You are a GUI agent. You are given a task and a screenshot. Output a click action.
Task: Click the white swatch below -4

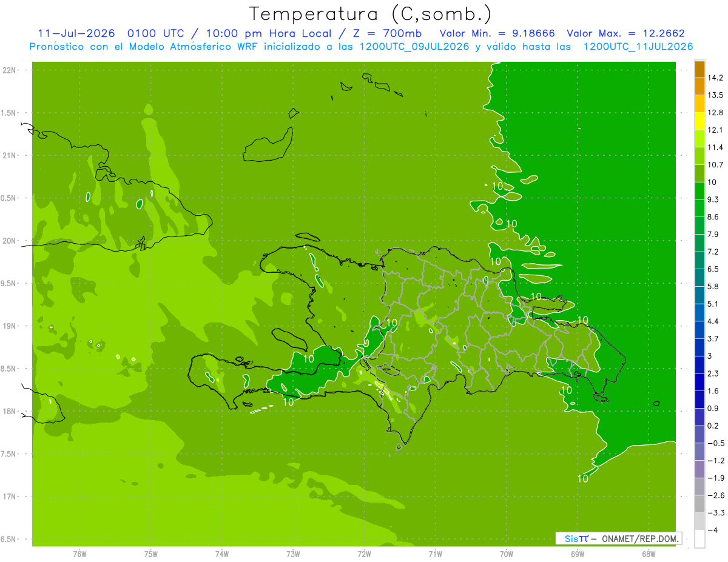(x=699, y=539)
